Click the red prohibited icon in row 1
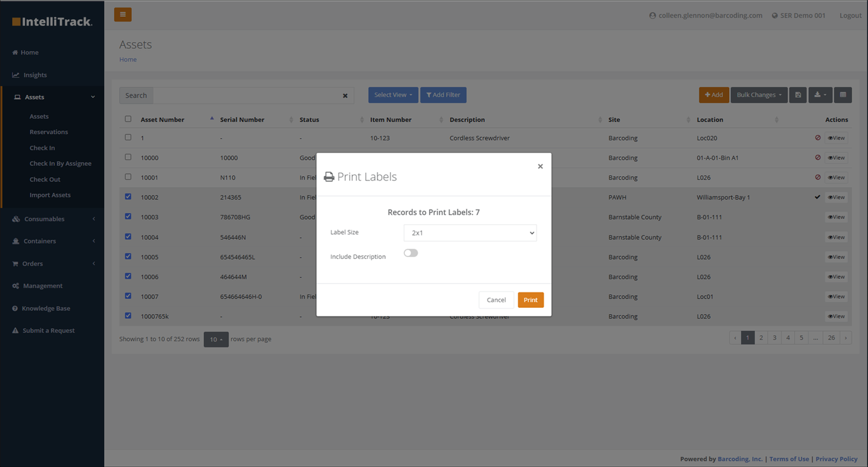Screen dimensions: 868x467 [x=818, y=137]
